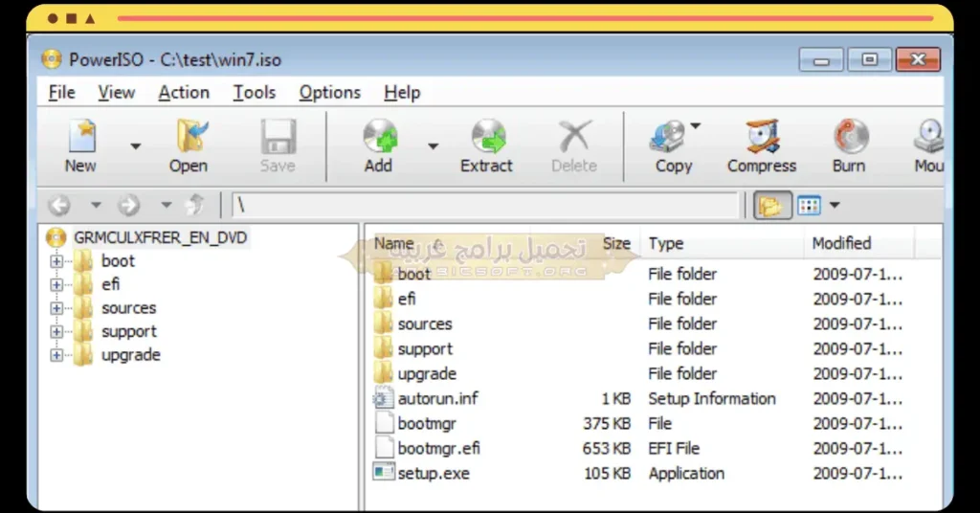The image size is (980, 513).
Task: Select boot folder in tree pane
Action: tap(118, 261)
